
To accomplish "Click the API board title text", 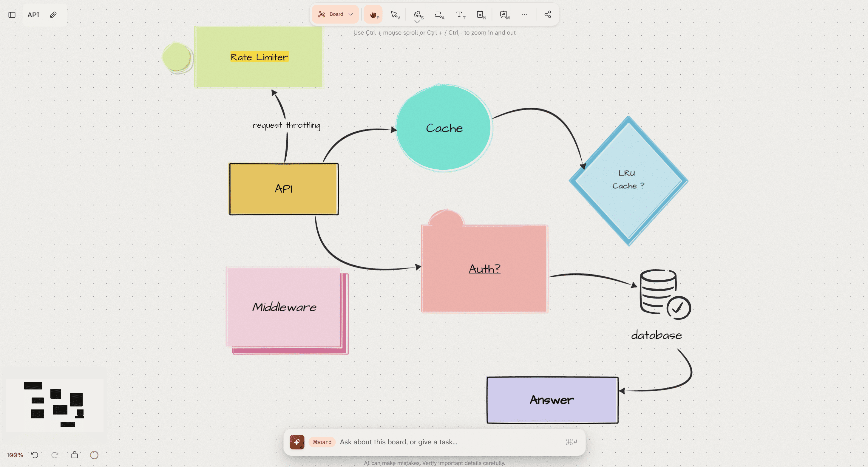I will coord(33,15).
